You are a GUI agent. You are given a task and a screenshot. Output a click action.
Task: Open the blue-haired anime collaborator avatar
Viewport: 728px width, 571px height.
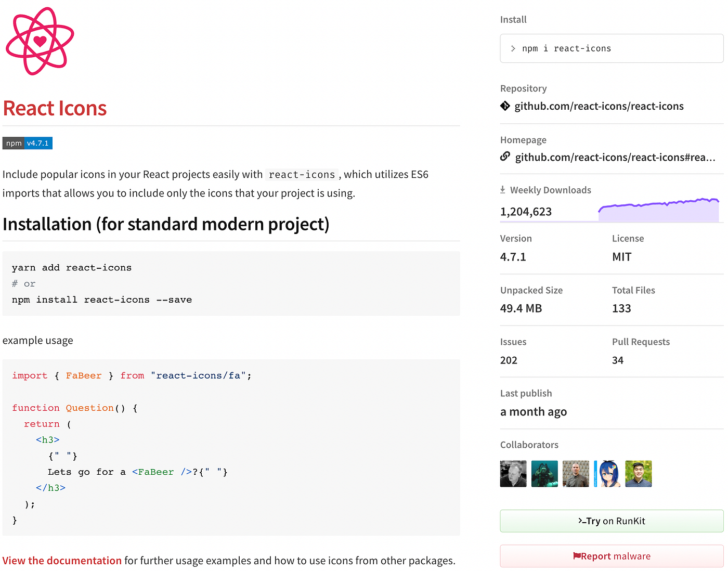tap(607, 474)
